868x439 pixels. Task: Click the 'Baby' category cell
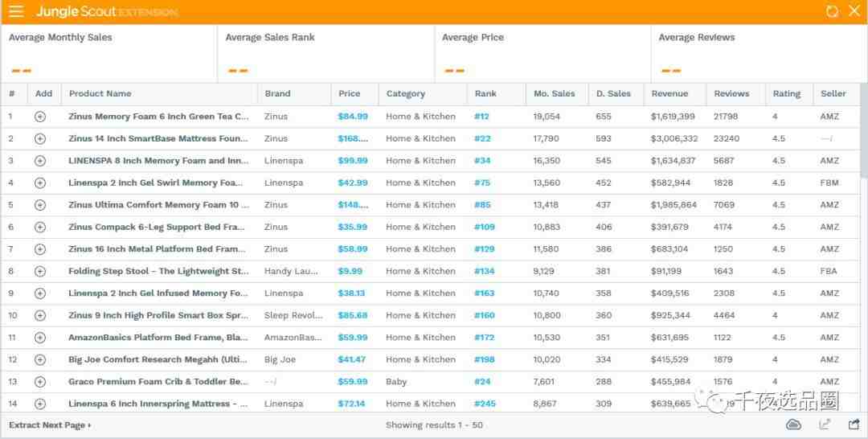(396, 382)
